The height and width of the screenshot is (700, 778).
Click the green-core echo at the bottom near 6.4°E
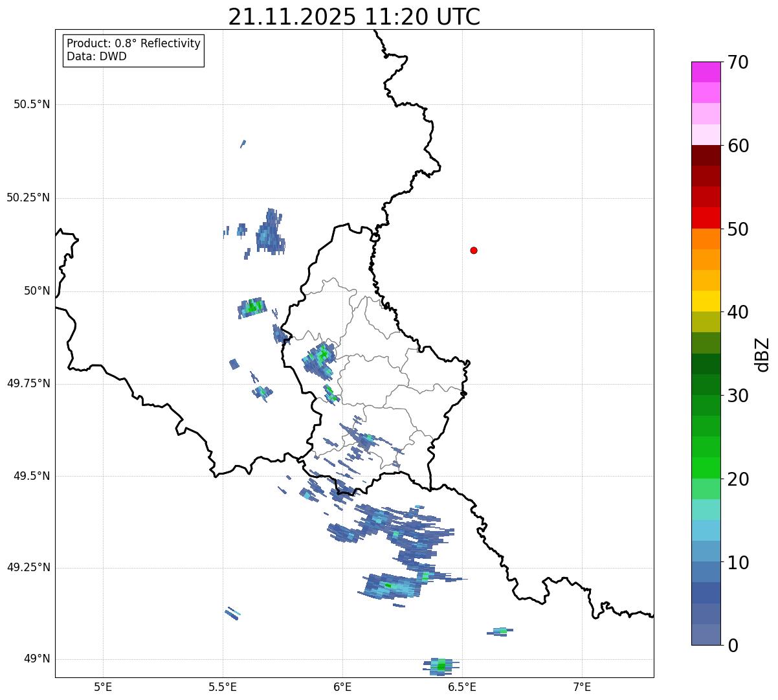click(x=441, y=666)
